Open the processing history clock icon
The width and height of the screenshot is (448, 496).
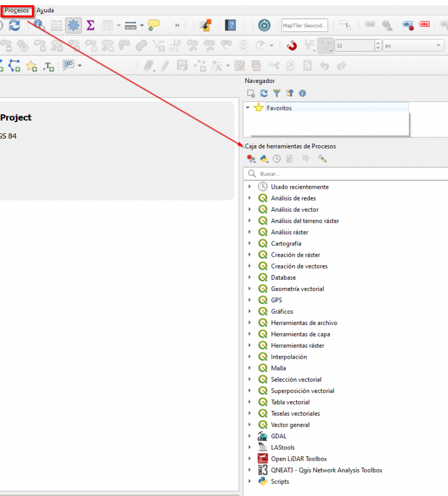[x=276, y=159]
